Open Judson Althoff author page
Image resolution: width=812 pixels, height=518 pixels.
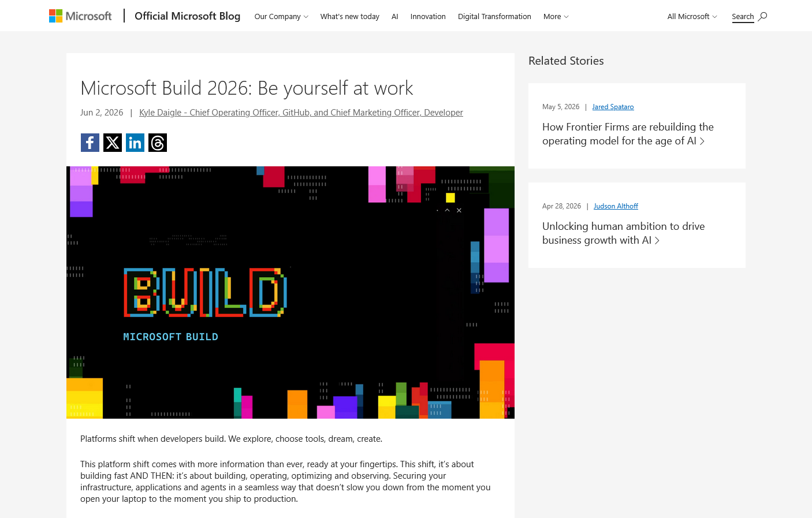click(x=616, y=206)
